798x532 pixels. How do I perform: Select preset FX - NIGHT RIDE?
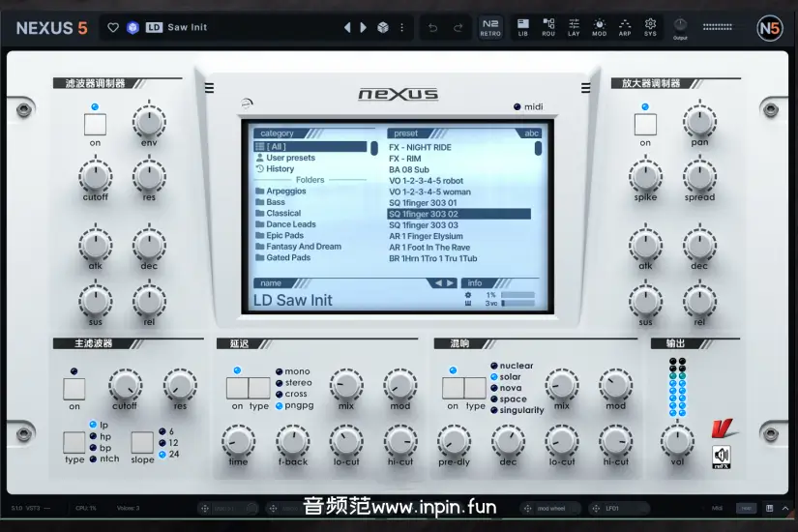(420, 147)
